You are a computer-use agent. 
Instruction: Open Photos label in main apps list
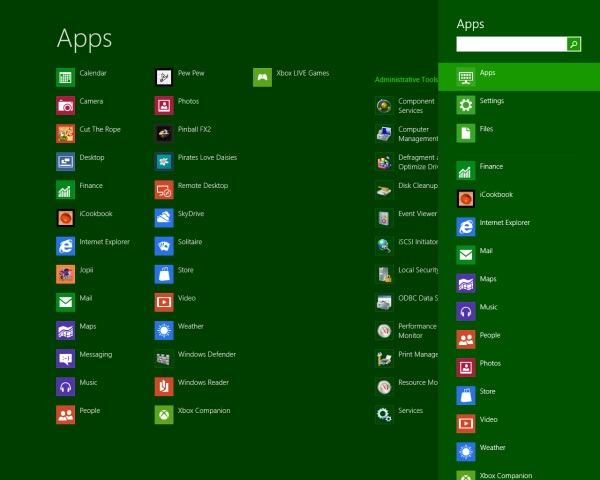point(188,101)
